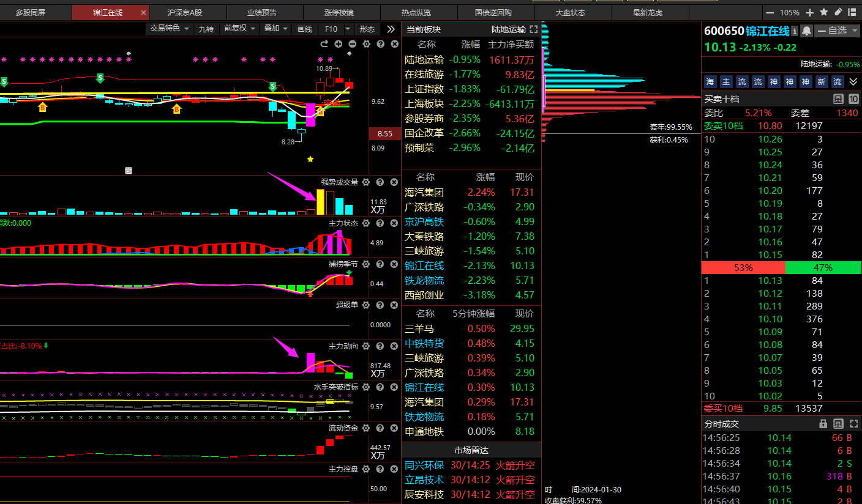
Task: Zoom out with the minus icon beside 105%
Action: click(770, 12)
